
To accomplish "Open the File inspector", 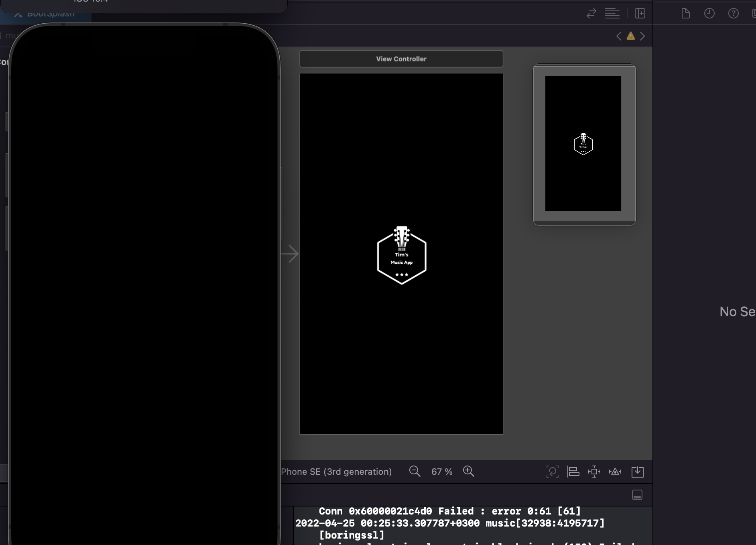I will (x=686, y=13).
